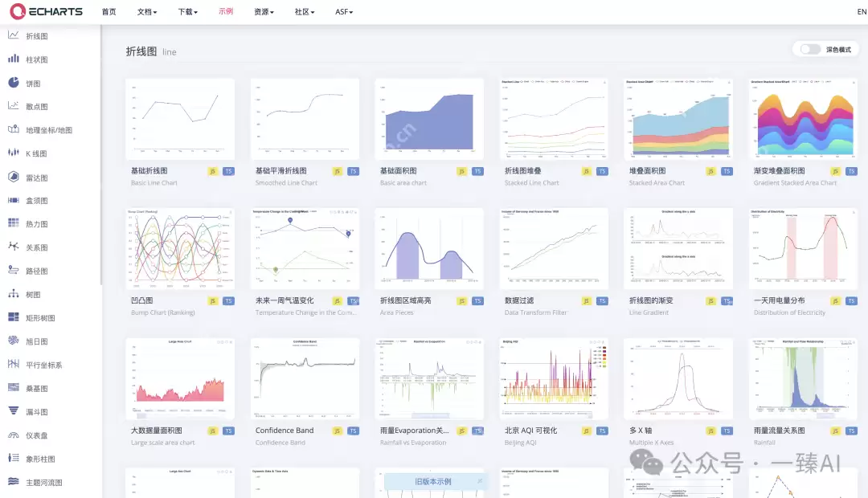Open the TS badge for 基础面积图
868x498 pixels.
pos(477,171)
